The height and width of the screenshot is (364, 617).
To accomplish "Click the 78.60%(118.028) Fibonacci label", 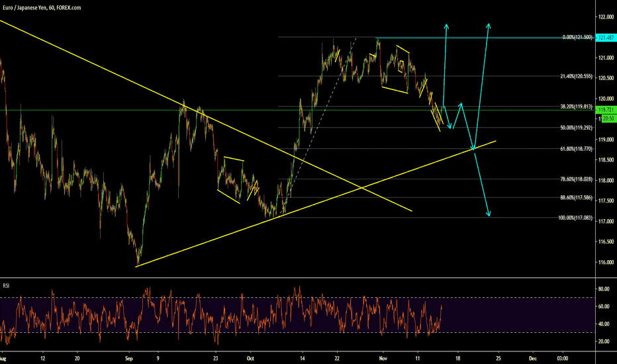I will point(576,179).
